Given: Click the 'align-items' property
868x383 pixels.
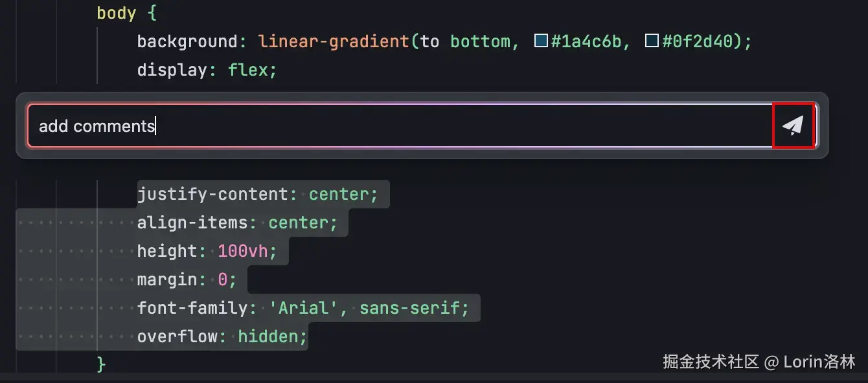Looking at the screenshot, I should pyautogui.click(x=192, y=223).
